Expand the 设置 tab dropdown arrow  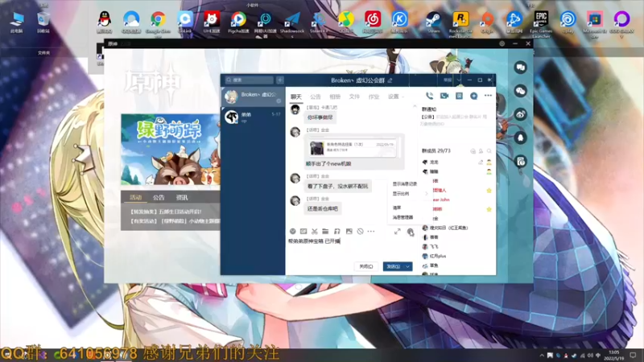403,97
